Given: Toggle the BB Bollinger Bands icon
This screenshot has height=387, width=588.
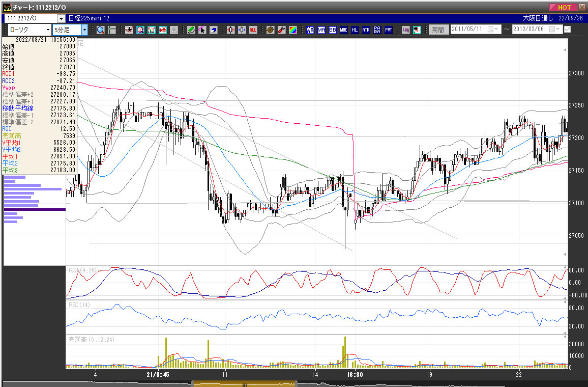Looking at the screenshot, I should pos(333,30).
